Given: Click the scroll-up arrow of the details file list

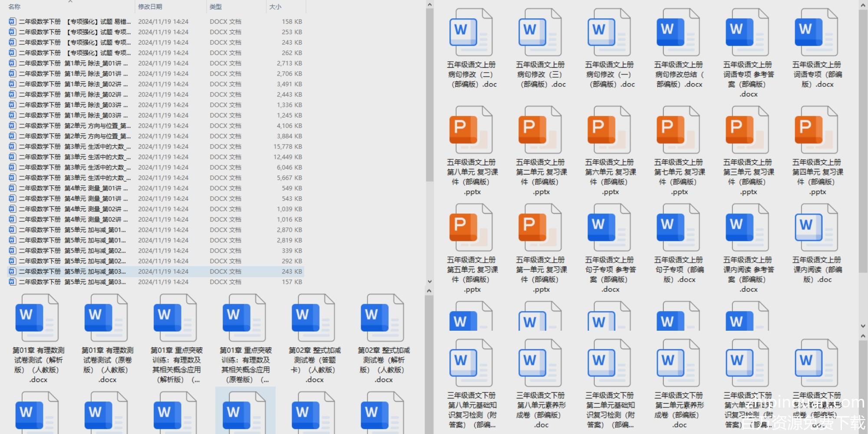Looking at the screenshot, I should [x=429, y=5].
